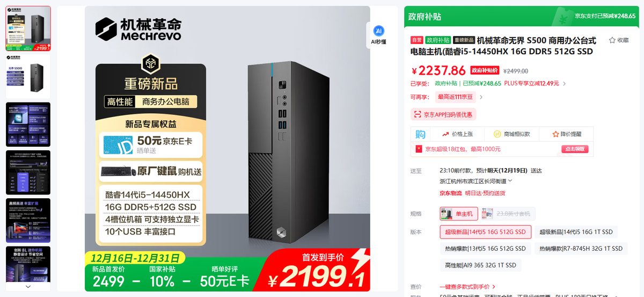
Task: Expand discounts arrow after PLUS专享立减12.49元
Action: [x=564, y=84]
